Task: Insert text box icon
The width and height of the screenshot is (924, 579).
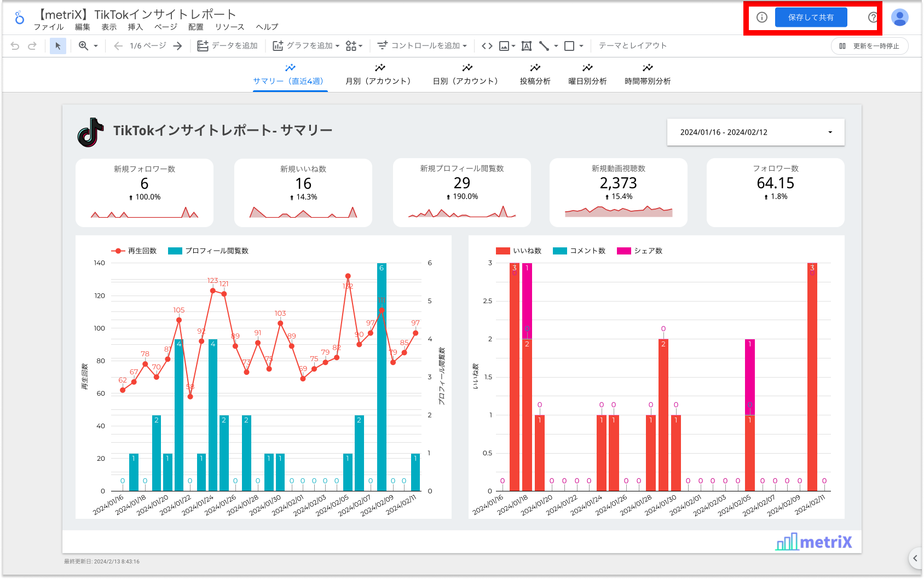Action: tap(527, 46)
